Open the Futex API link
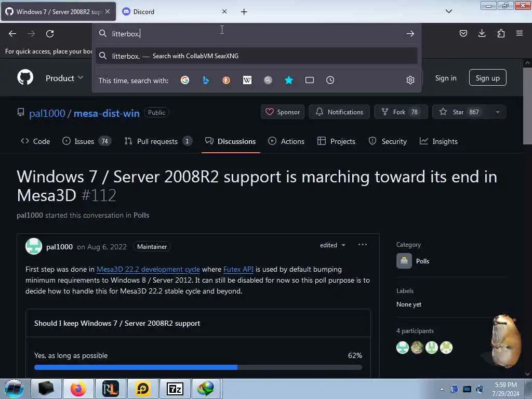 coord(238,269)
